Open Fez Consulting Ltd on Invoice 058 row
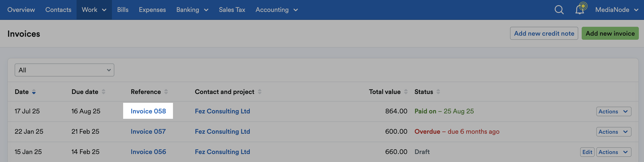This screenshot has height=162, width=644. 222,111
